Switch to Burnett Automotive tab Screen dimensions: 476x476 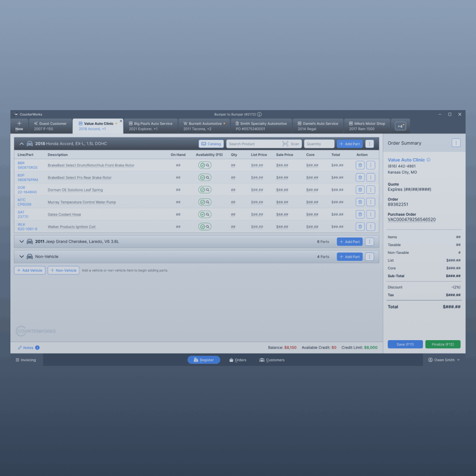point(204,126)
